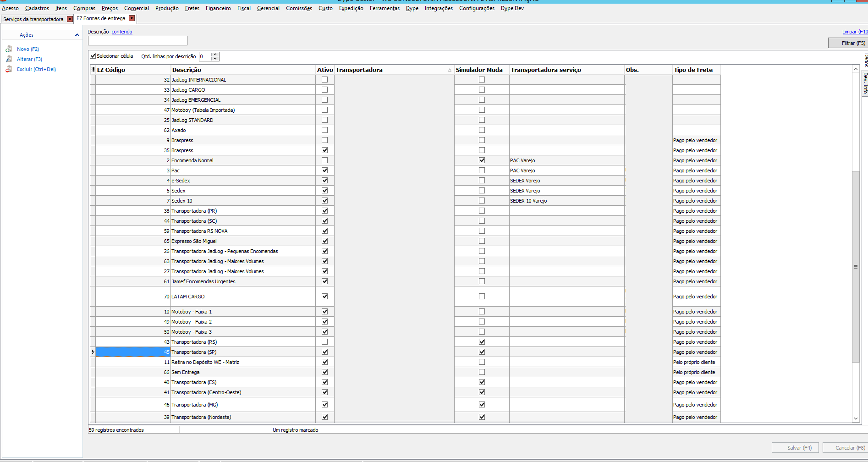Click the Descrição search input field
Image resolution: width=868 pixels, height=462 pixels.
[x=137, y=41]
